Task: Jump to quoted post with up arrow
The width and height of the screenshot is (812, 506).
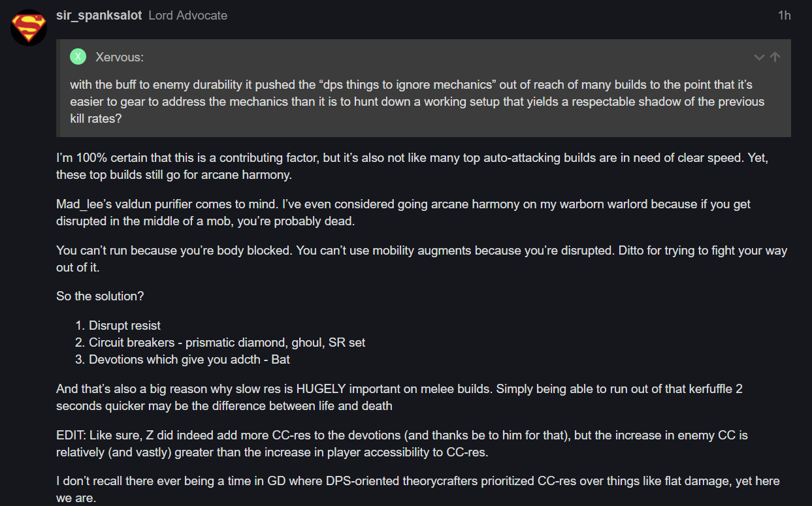Action: point(775,57)
